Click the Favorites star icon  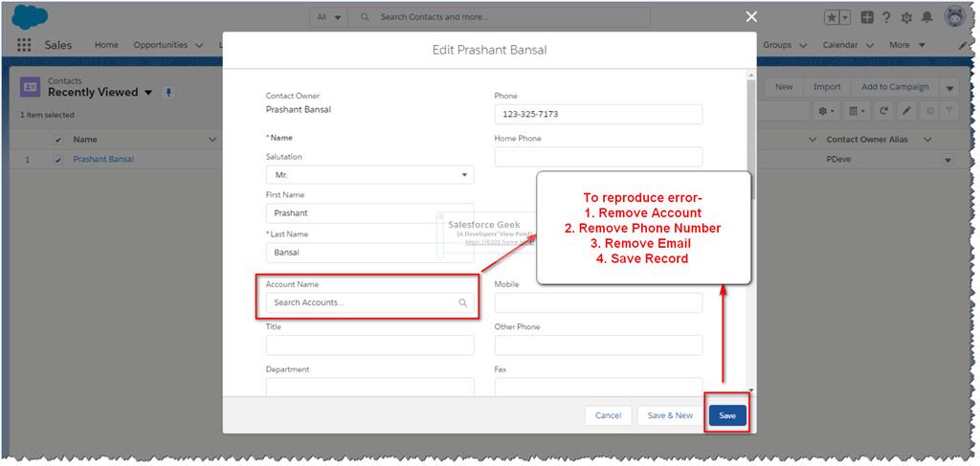point(832,18)
